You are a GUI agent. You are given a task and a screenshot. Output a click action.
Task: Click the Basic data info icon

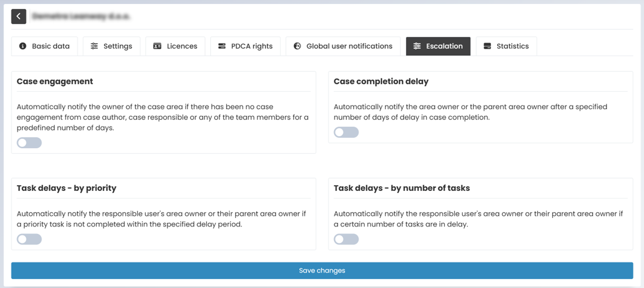click(23, 46)
